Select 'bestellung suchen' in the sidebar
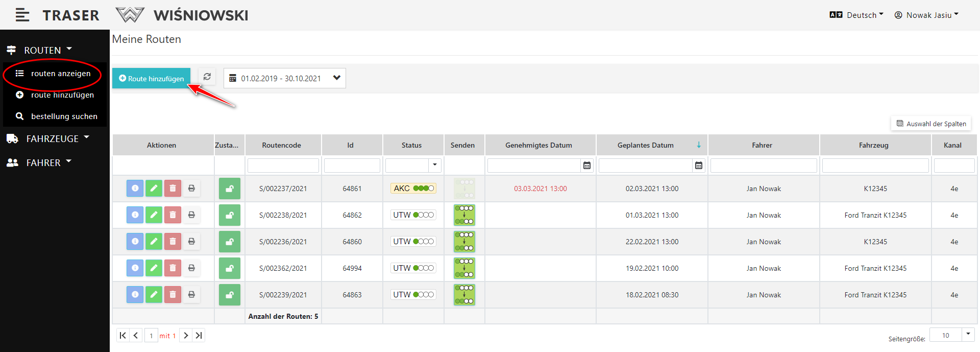The height and width of the screenshot is (352, 980). click(x=64, y=116)
